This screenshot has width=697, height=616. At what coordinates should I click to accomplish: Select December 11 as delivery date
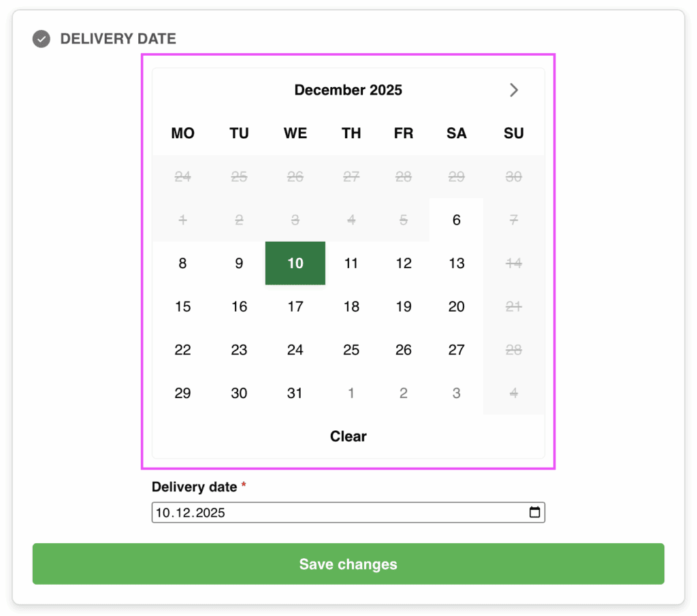351,263
